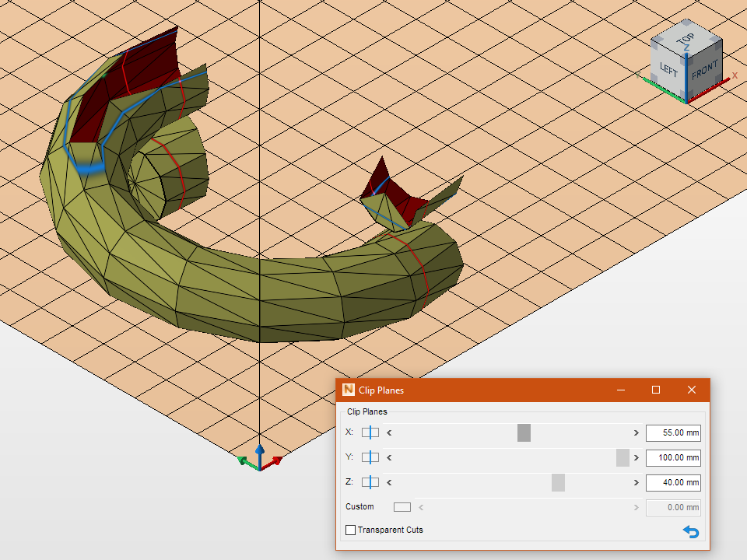Click the TOP face of the view cube
This screenshot has width=747, height=560.
tap(686, 38)
